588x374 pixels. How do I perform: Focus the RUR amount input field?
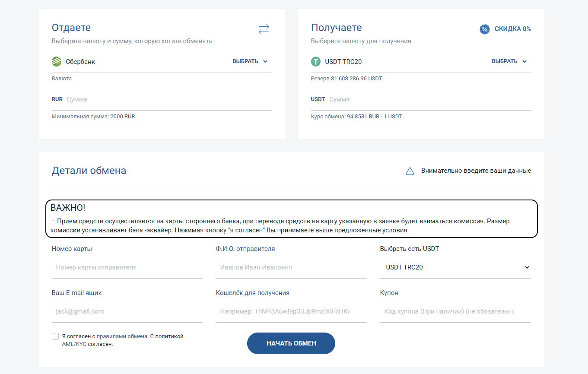pos(168,99)
